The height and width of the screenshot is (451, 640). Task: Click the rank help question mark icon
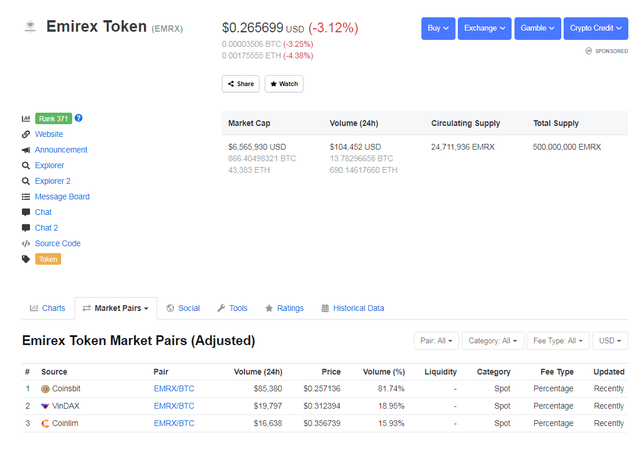click(79, 118)
